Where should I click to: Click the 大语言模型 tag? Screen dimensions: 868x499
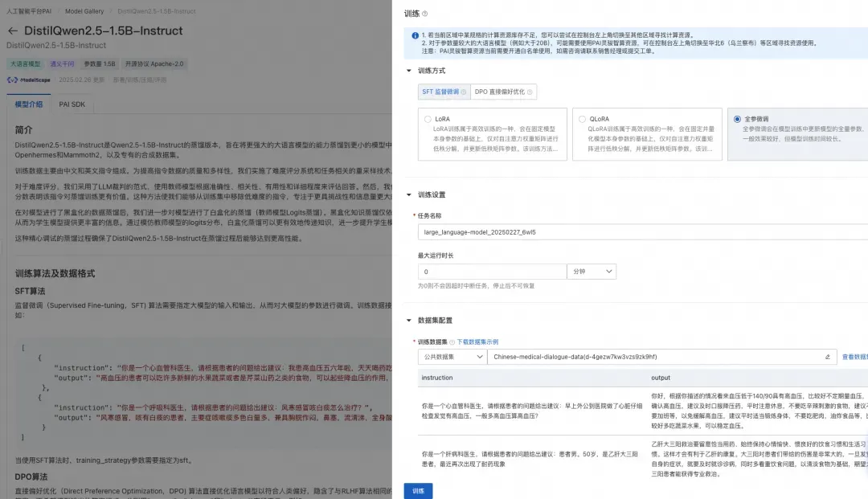[x=26, y=64]
